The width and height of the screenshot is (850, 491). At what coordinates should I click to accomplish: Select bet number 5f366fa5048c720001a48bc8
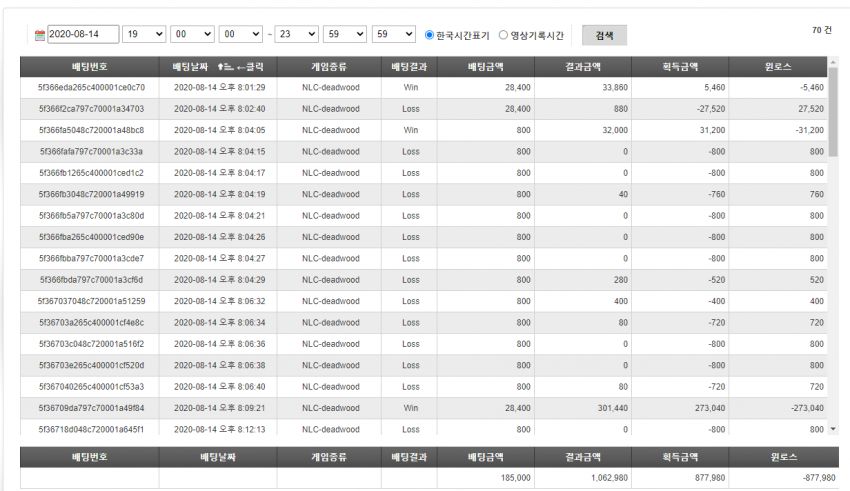click(x=92, y=130)
